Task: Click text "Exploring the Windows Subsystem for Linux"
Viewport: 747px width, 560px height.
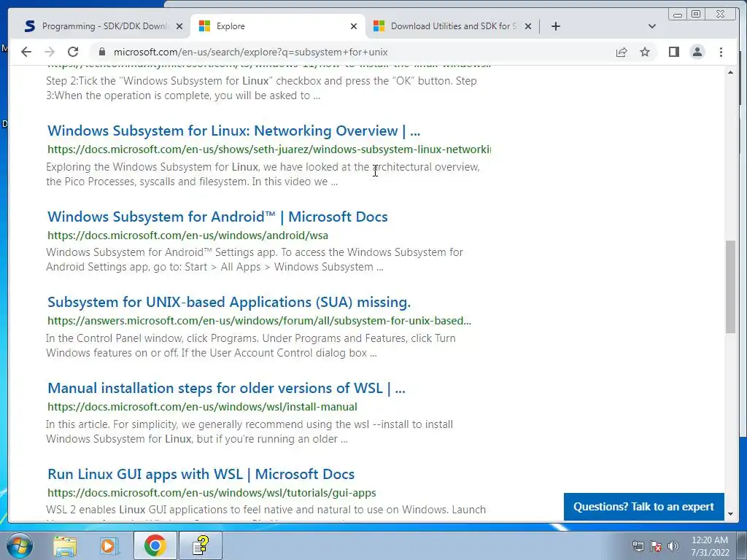Action: click(152, 167)
